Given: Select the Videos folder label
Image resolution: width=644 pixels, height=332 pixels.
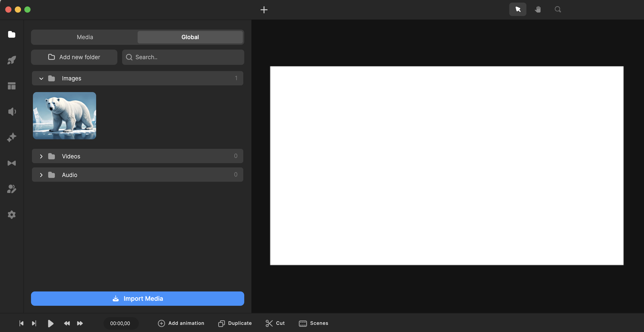Looking at the screenshot, I should click(x=71, y=156).
